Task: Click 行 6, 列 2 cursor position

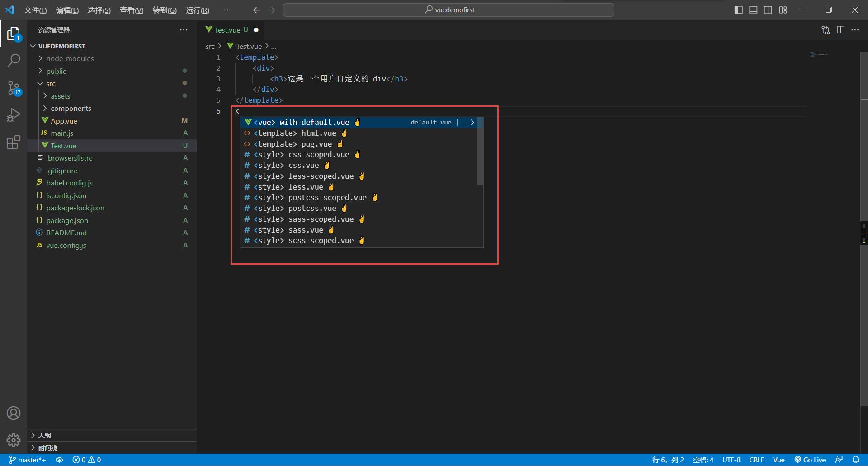Action: [668, 460]
